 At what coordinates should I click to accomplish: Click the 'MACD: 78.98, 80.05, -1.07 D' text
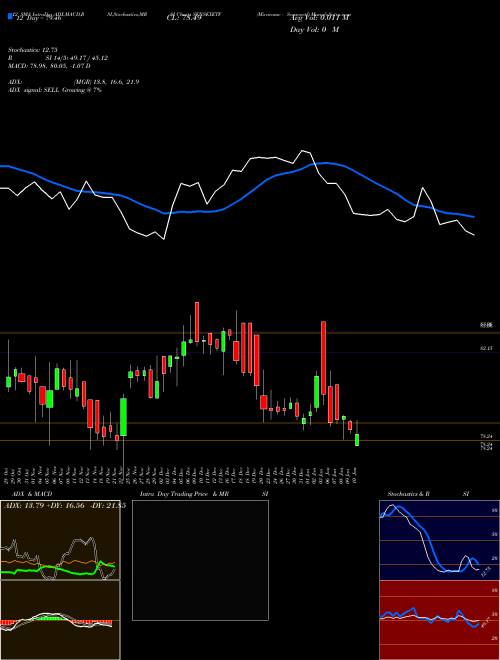click(x=49, y=66)
